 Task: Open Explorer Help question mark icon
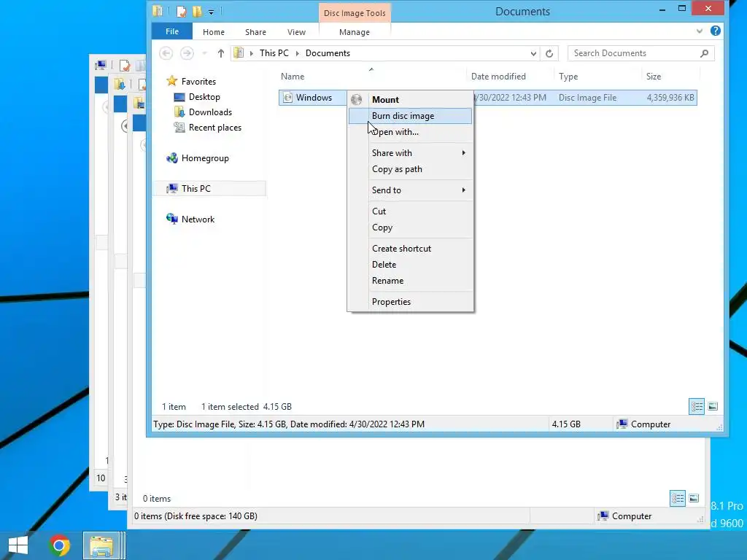pos(715,31)
